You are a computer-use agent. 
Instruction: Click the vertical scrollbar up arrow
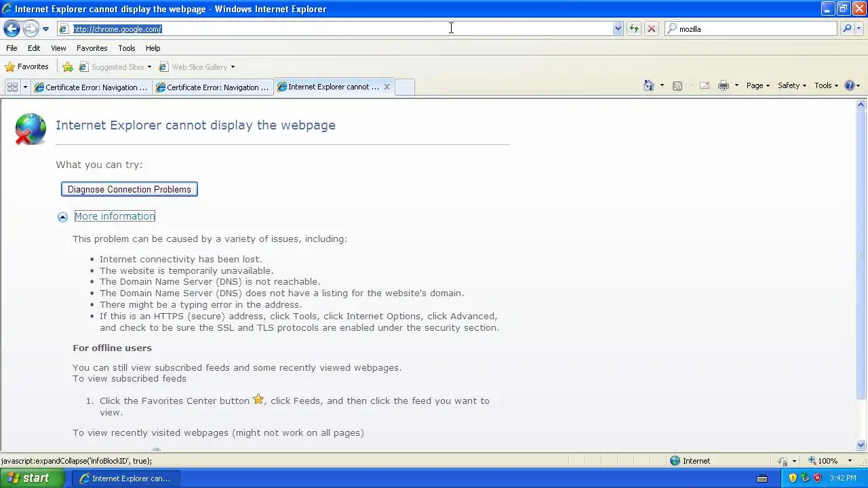click(861, 105)
